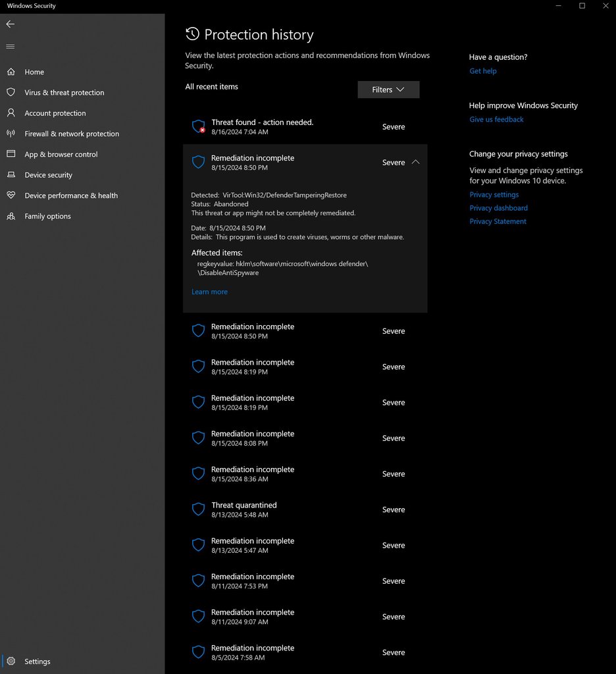Click the "Affected items:" heading
The height and width of the screenshot is (674, 616).
coord(217,253)
